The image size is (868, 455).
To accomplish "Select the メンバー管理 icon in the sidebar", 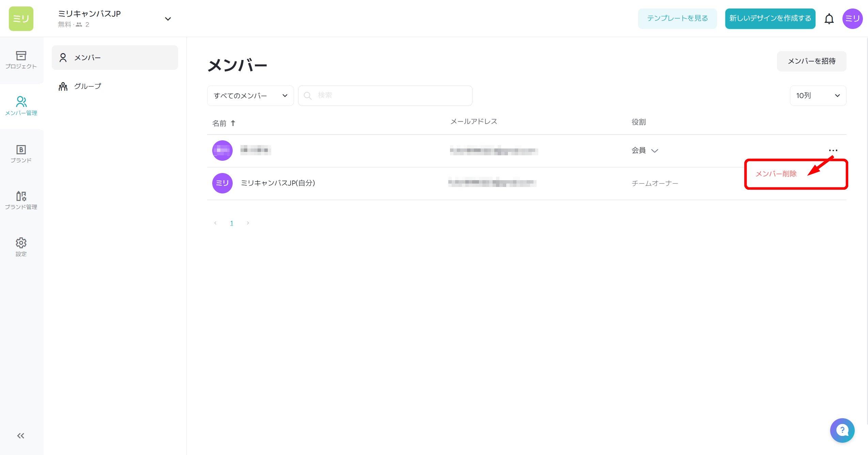I will click(21, 106).
